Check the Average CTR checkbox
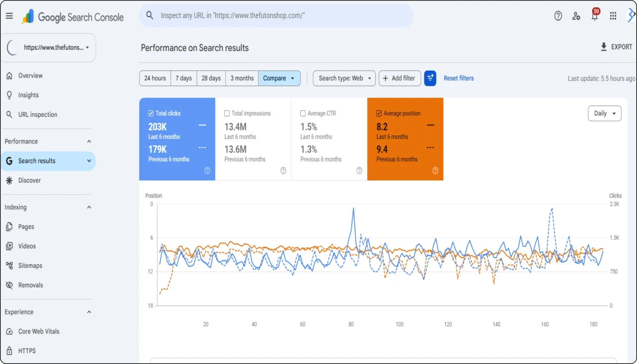637x364 pixels. click(x=303, y=114)
